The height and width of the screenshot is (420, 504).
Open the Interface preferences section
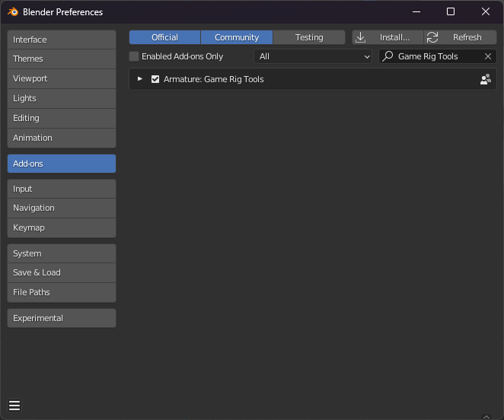pyautogui.click(x=62, y=40)
